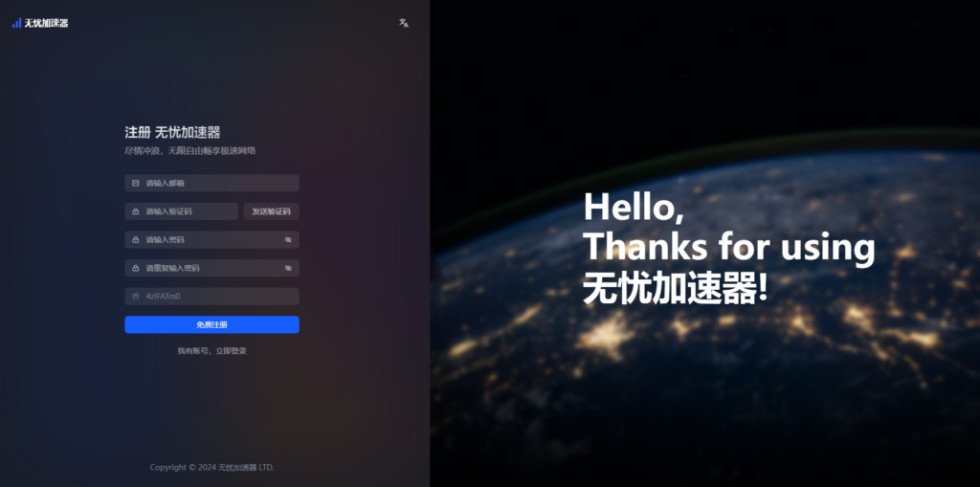The height and width of the screenshot is (487, 980).
Task: Click the lock icon in verification code field
Action: point(136,211)
